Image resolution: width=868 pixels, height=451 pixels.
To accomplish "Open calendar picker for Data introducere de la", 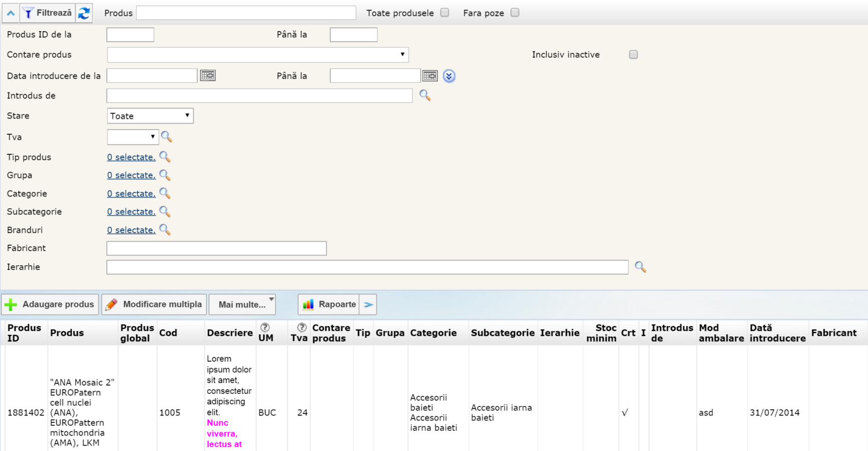I will coord(208,75).
